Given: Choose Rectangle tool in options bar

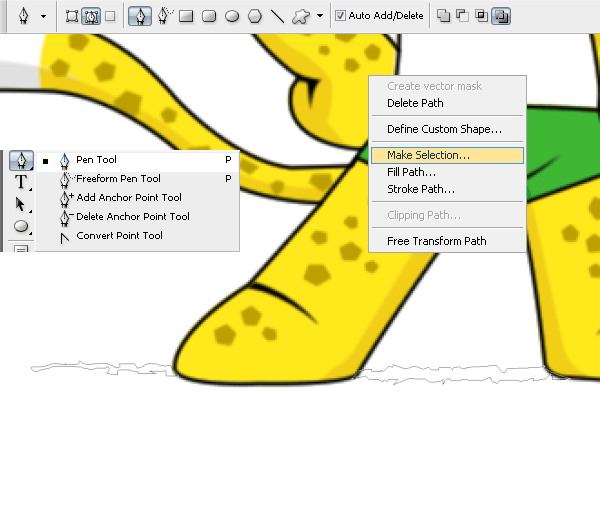Looking at the screenshot, I should pyautogui.click(x=186, y=16).
